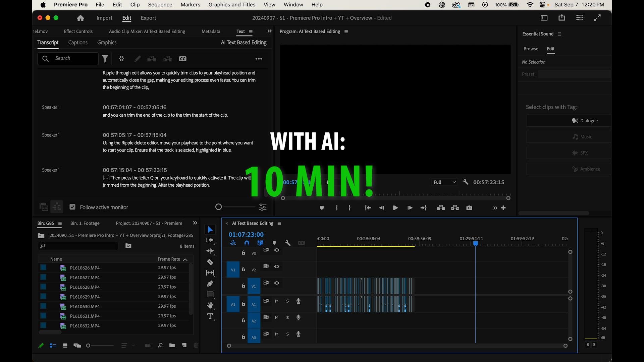This screenshot has height=362, width=644.
Task: Click the merge segments icon in transcript toolbar
Action: point(121,59)
